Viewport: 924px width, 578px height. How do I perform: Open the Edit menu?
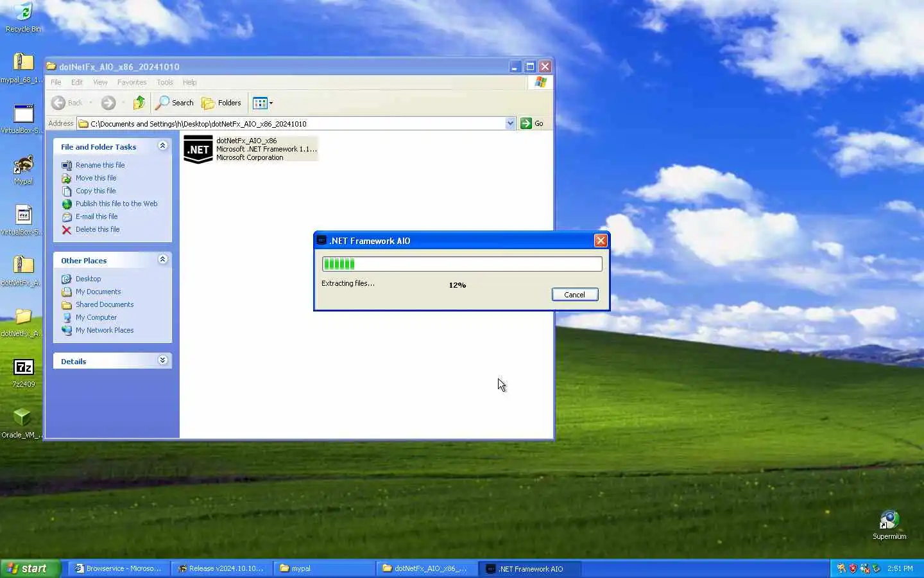coord(77,82)
